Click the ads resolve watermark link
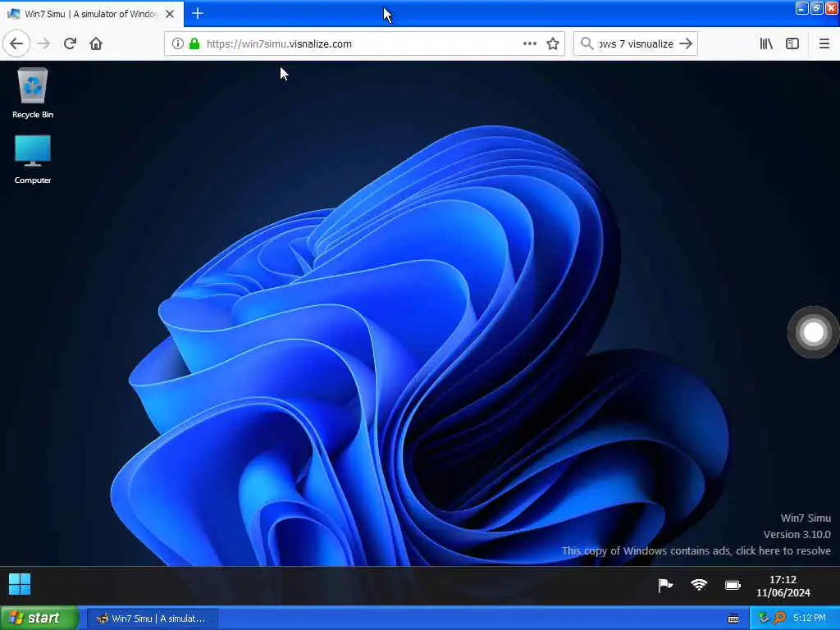 point(696,550)
